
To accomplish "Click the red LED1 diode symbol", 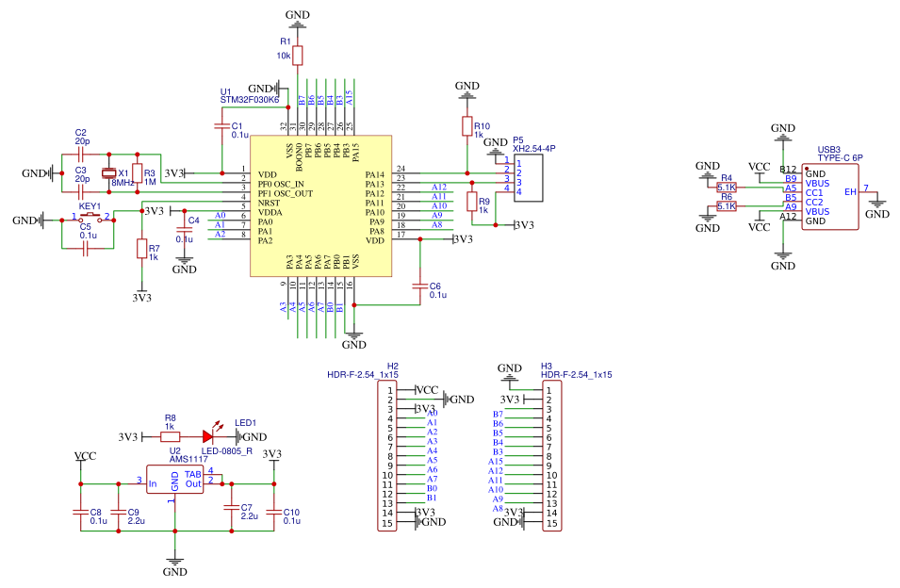I will point(207,437).
